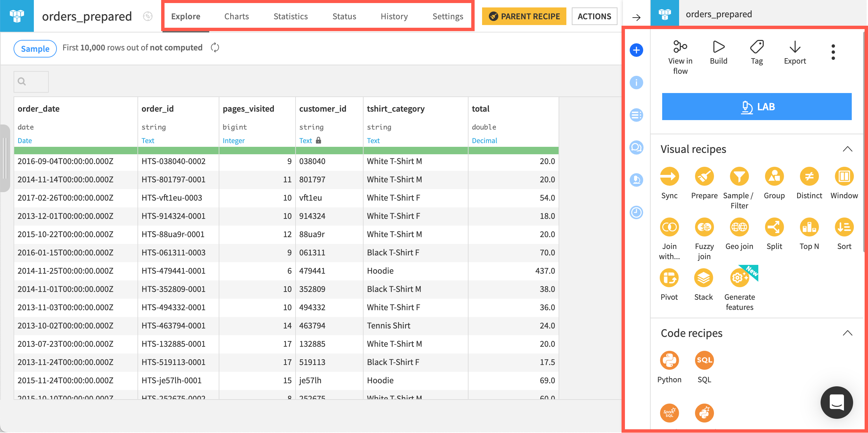Select the Window recipe
The width and height of the screenshot is (868, 433).
(x=844, y=176)
